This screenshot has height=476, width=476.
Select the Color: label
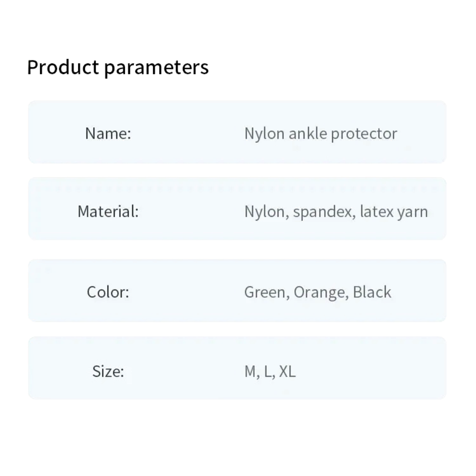coord(108,292)
